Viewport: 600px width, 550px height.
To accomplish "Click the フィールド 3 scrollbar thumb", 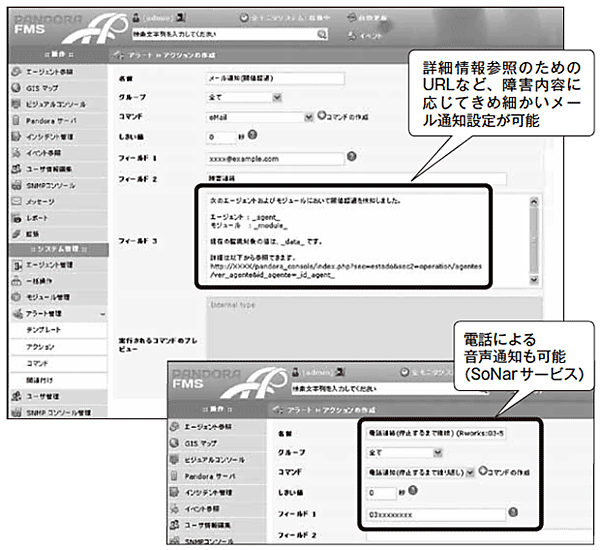I will (x=534, y=240).
